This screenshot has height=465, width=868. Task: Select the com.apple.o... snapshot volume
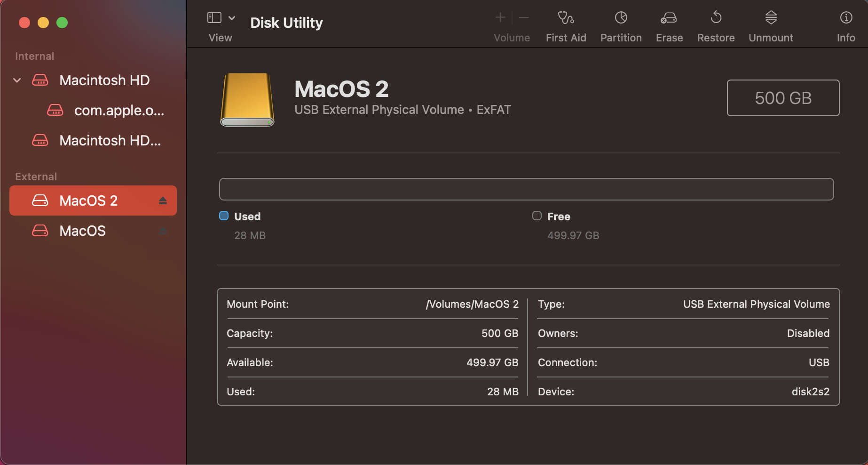tap(119, 111)
